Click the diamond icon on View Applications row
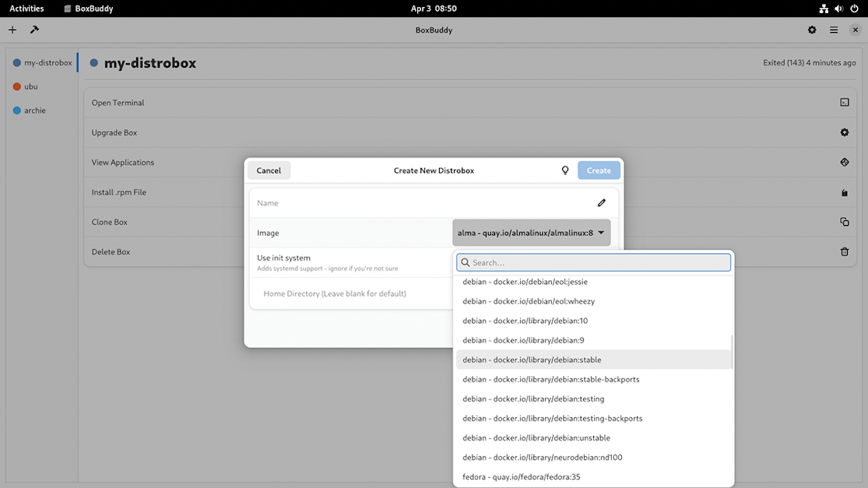This screenshot has height=488, width=868. (844, 162)
